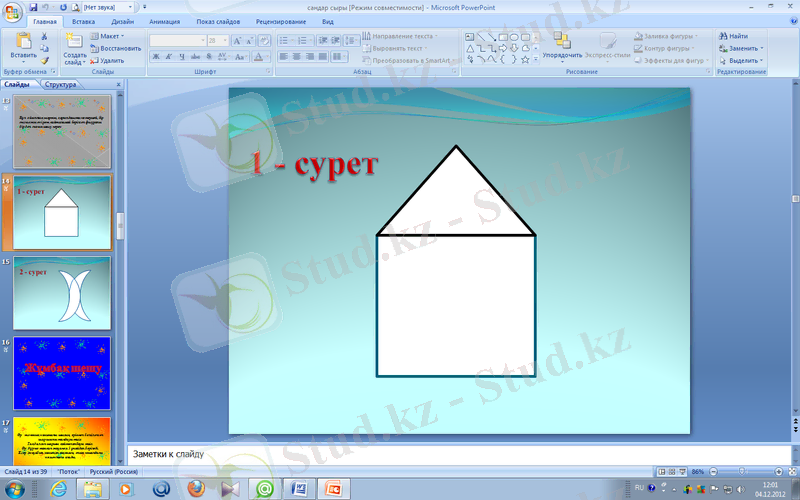Toggle bold Ж formatting

(x=156, y=57)
